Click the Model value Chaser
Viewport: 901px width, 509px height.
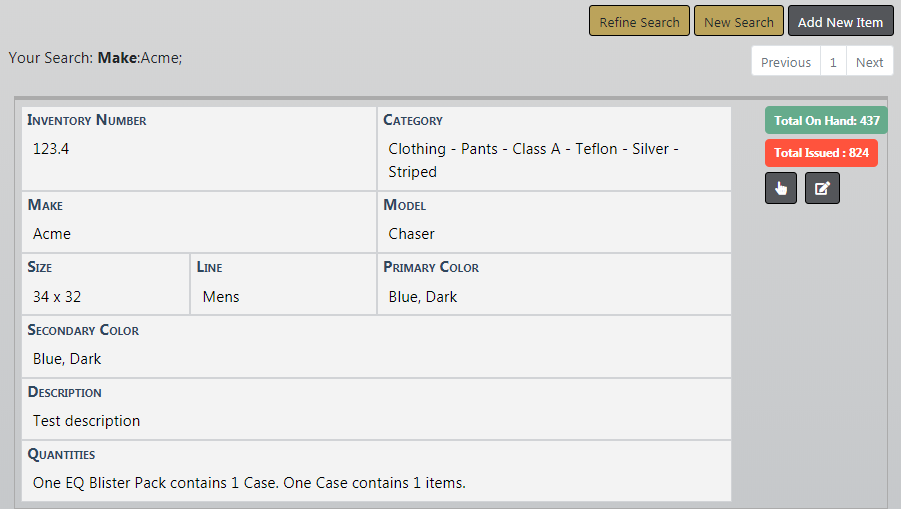(x=412, y=234)
